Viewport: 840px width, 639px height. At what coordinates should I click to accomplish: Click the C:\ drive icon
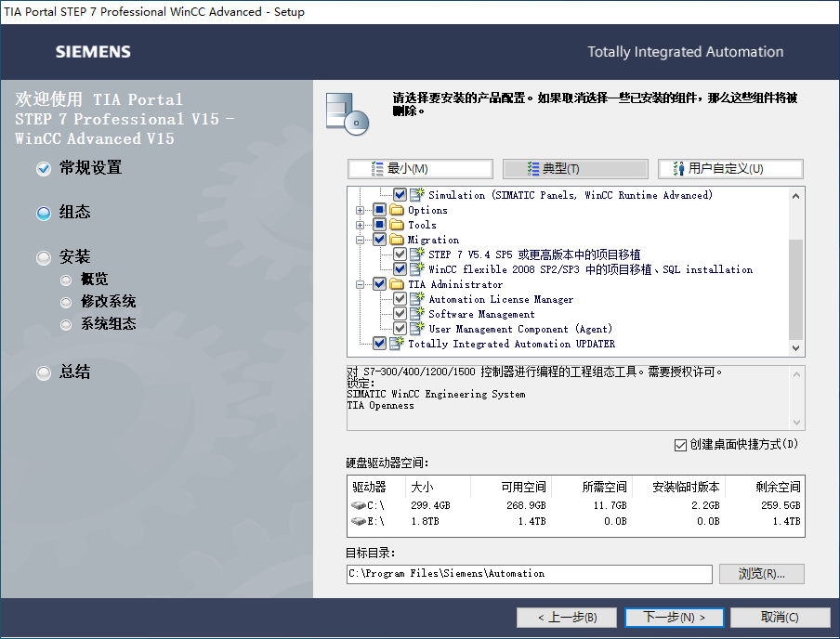point(359,505)
